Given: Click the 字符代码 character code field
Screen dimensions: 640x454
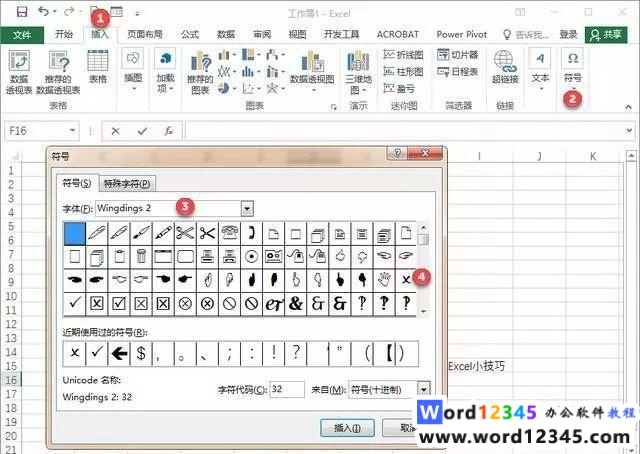Looking at the screenshot, I should click(x=286, y=389).
